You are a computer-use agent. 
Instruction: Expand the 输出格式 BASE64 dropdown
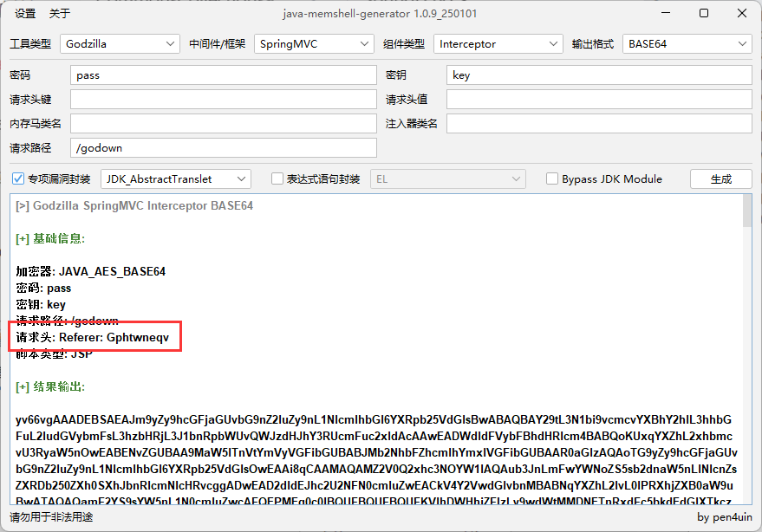[687, 43]
